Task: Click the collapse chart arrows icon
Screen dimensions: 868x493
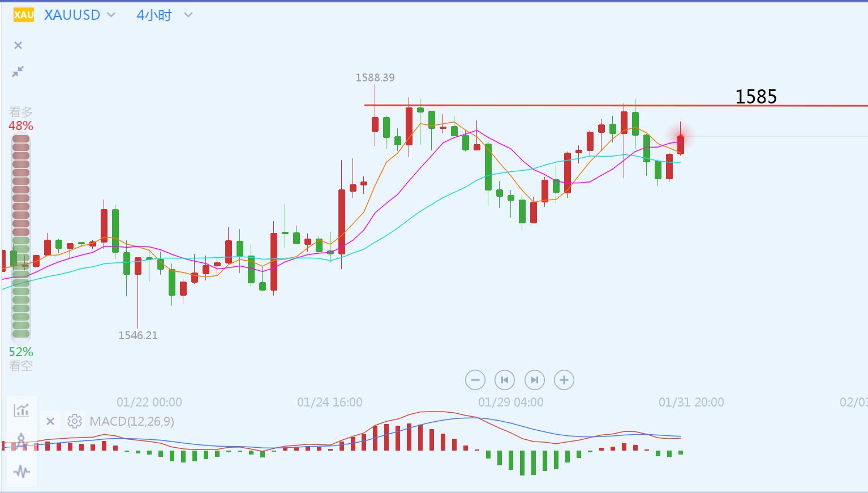Action: tap(18, 71)
